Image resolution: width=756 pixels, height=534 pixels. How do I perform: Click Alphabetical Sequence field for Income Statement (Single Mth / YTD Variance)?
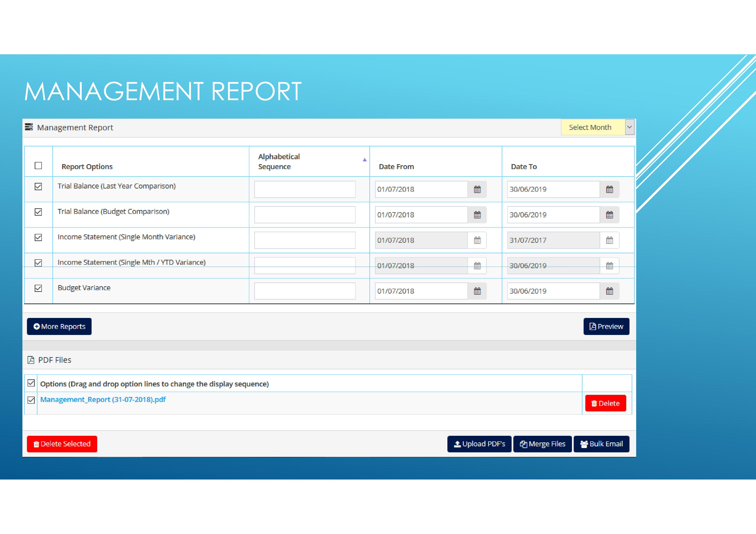(305, 266)
